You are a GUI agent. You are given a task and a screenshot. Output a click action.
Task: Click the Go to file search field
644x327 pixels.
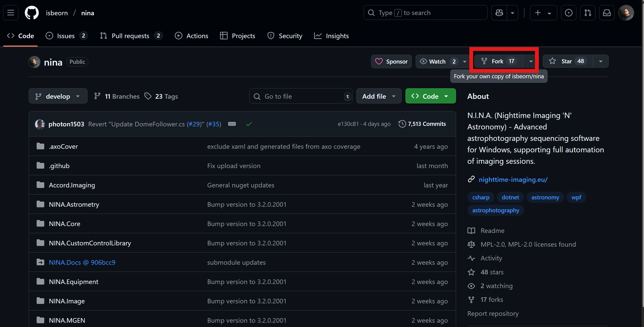tap(301, 96)
